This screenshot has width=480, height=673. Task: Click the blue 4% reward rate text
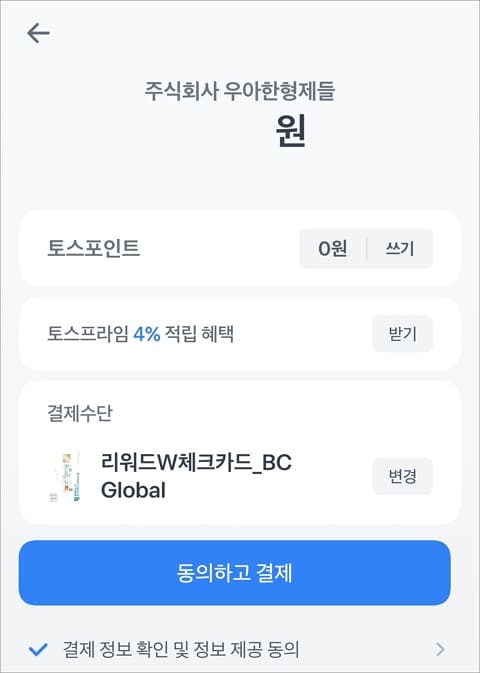(146, 333)
